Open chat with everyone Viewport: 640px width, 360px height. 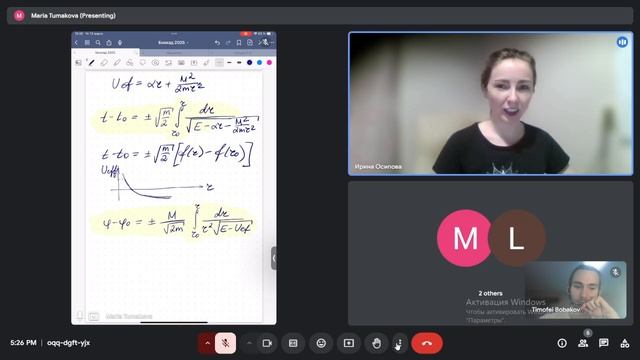pyautogui.click(x=604, y=343)
